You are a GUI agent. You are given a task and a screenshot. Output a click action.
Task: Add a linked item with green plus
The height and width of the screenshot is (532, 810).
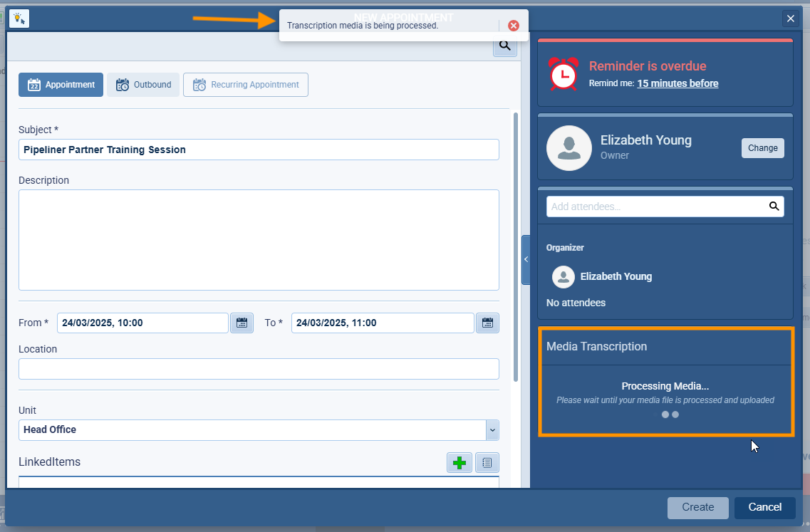(459, 462)
